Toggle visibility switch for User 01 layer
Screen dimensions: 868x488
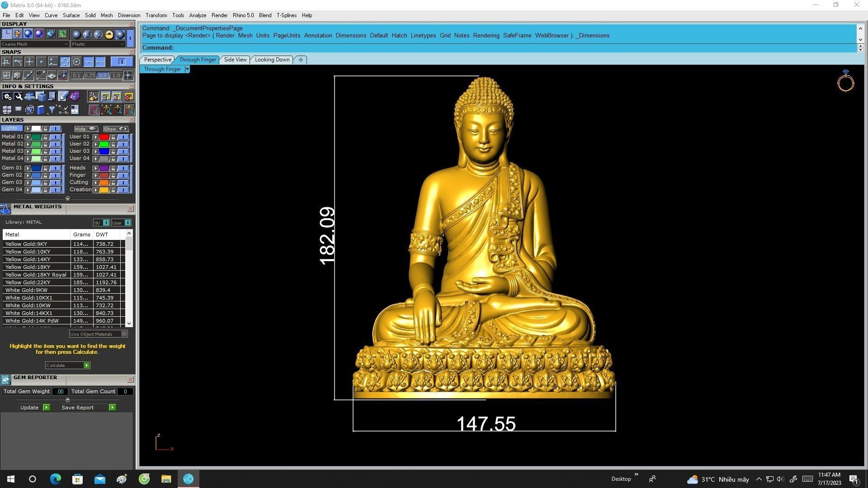[123, 136]
